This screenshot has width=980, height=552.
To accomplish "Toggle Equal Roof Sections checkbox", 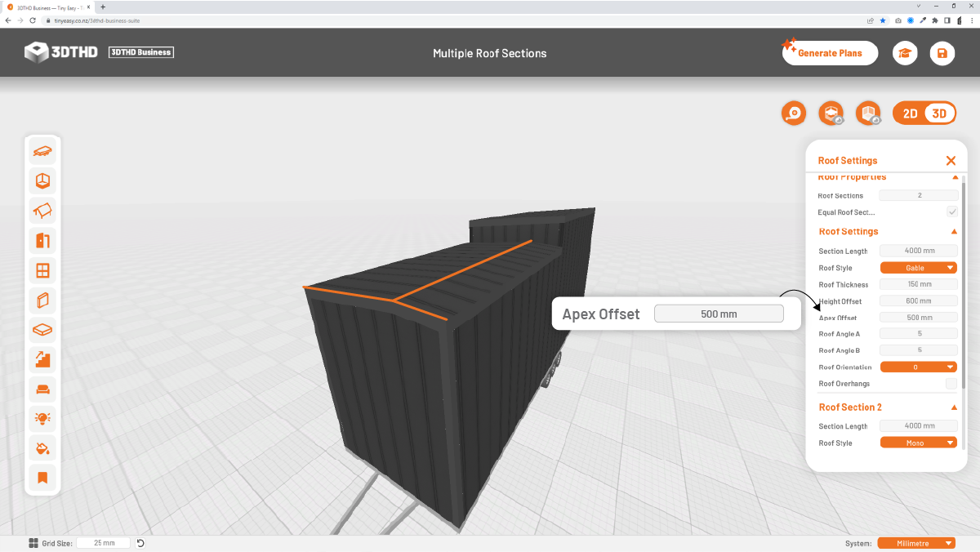I will click(951, 211).
